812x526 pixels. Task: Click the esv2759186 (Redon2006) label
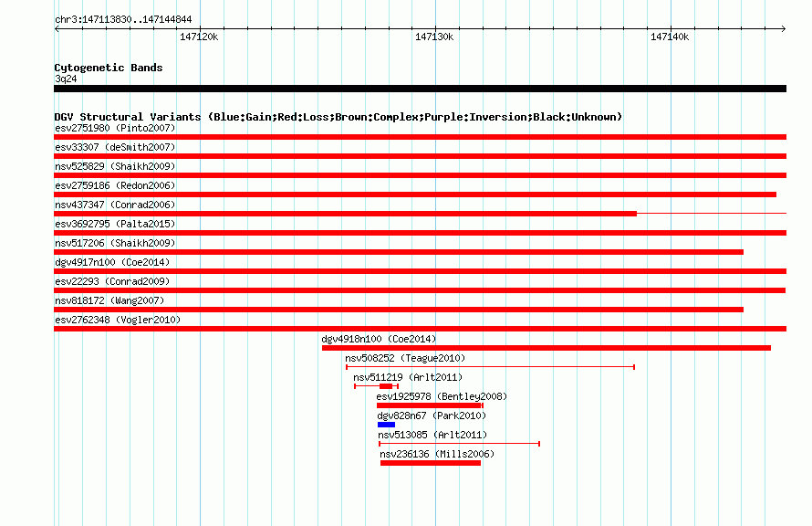[115, 185]
